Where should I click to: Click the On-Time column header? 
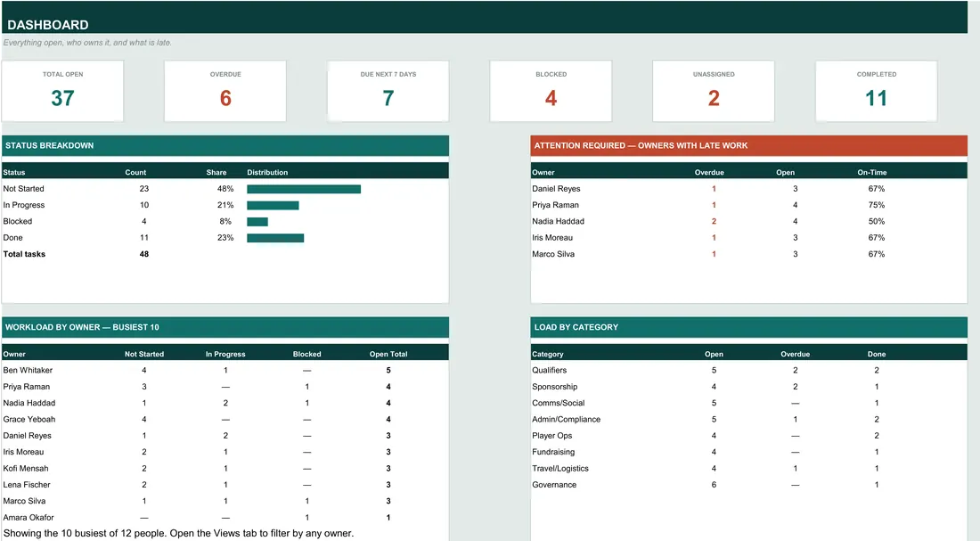pos(872,173)
